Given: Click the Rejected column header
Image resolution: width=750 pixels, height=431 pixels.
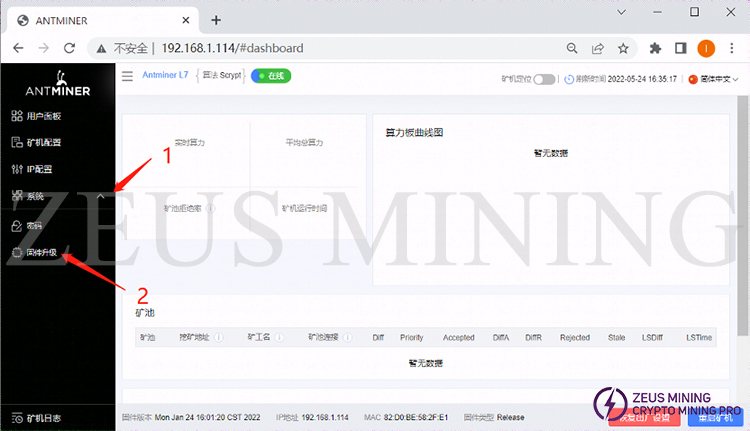Looking at the screenshot, I should (575, 337).
